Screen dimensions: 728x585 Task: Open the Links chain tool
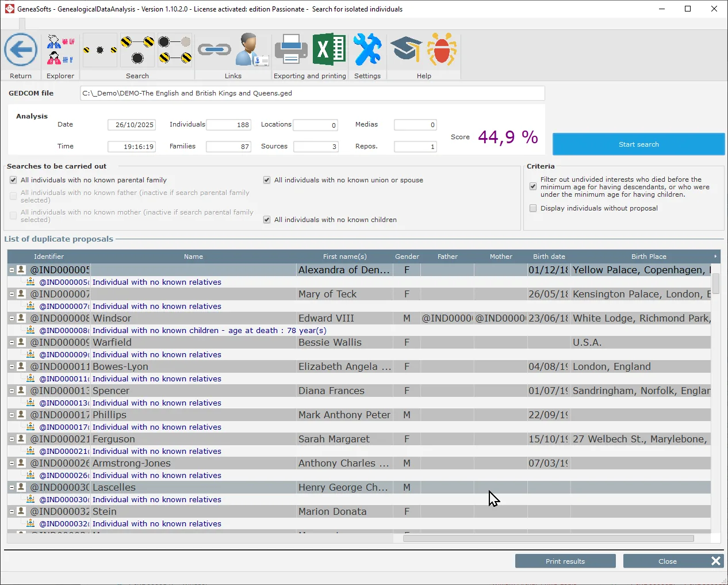(214, 50)
